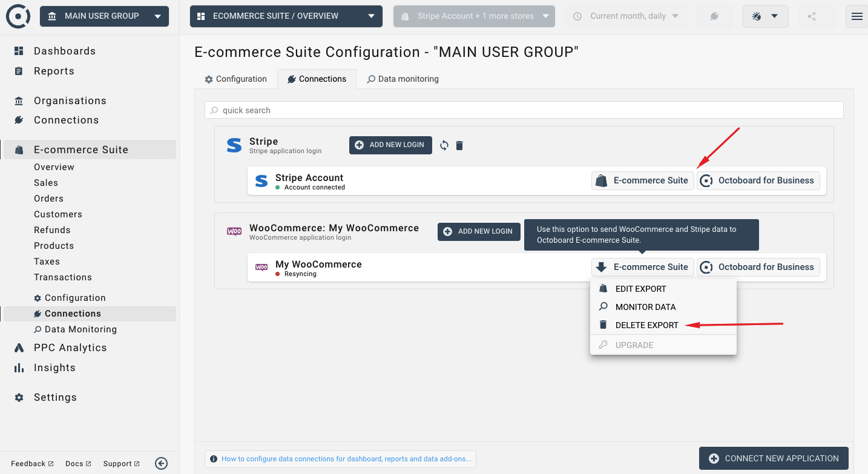Open Orders under E-commerce Suite

pos(48,199)
